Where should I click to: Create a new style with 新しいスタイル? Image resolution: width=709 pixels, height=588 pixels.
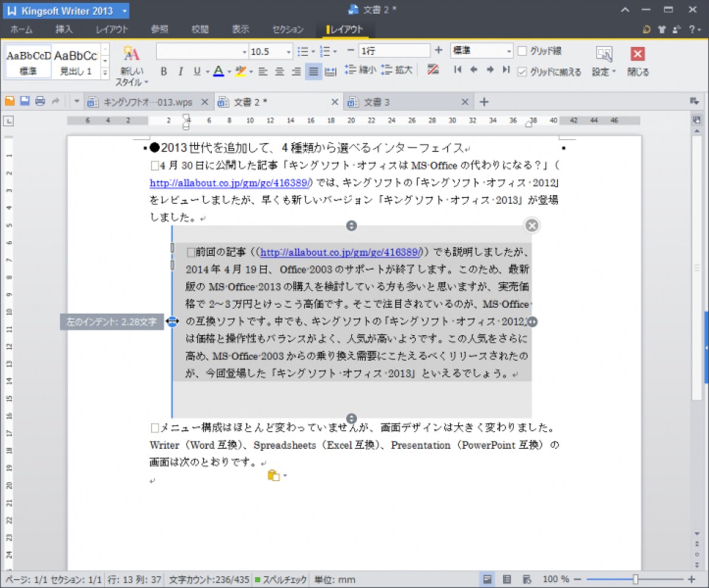tap(131, 66)
